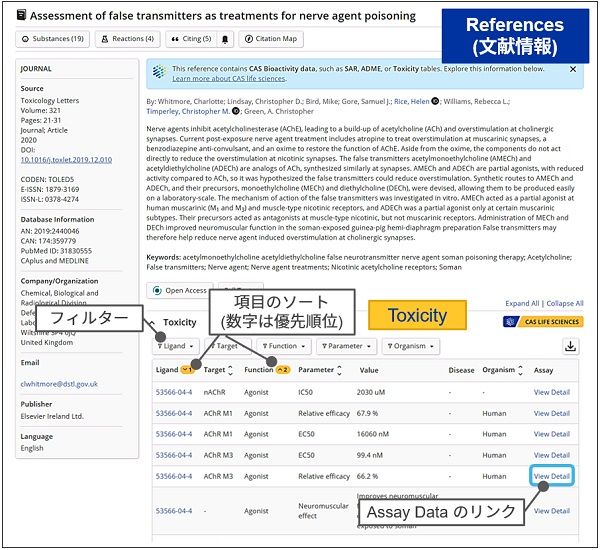The width and height of the screenshot is (600, 550).
Task: View Detail for EC50 16060 nM row
Action: coord(552,434)
